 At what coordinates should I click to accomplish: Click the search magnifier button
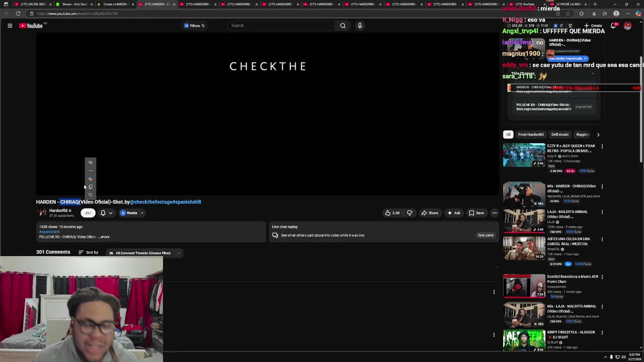[343, 26]
